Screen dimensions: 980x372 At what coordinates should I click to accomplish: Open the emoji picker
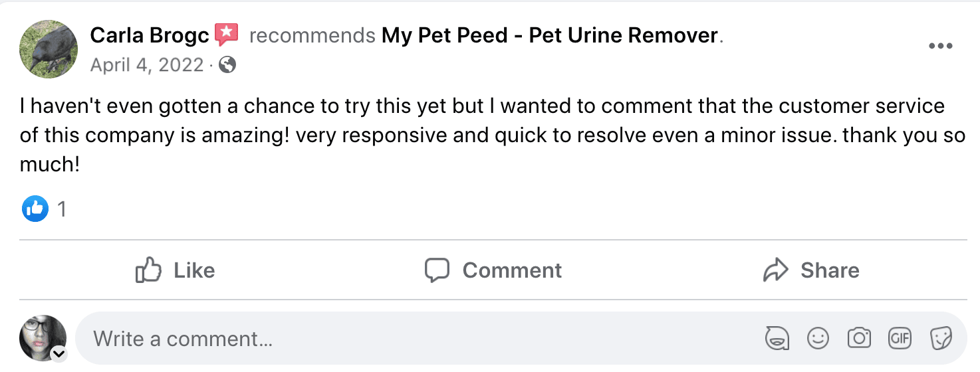click(x=818, y=339)
